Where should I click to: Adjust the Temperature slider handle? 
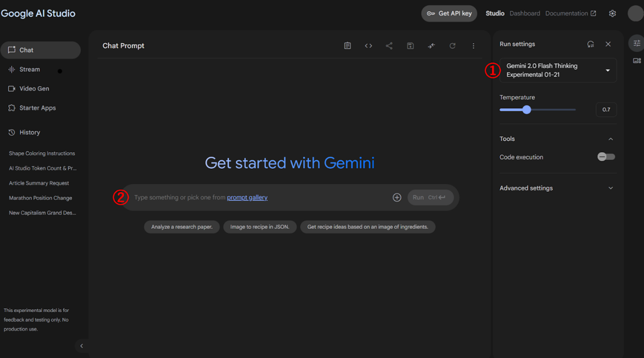pos(527,110)
